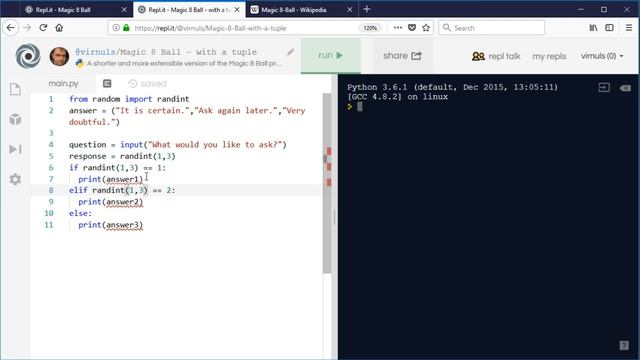Click the Repl.it spiral logo

click(28, 56)
